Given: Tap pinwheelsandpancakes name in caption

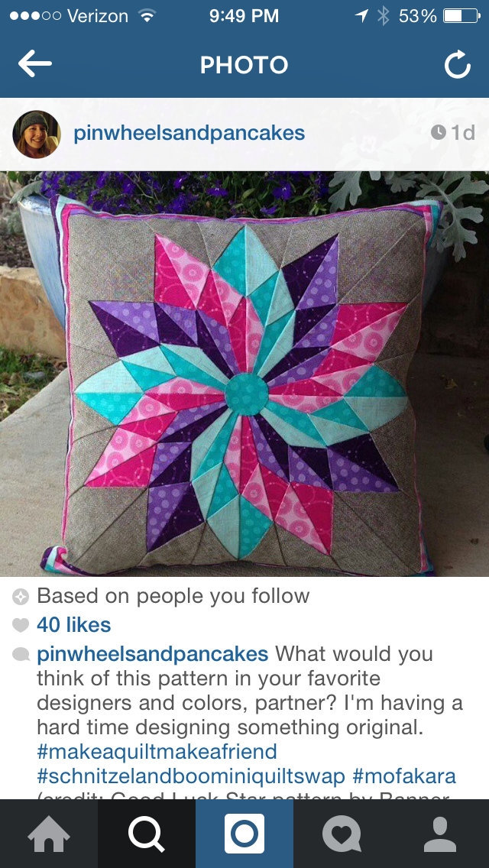Looking at the screenshot, I should pyautogui.click(x=153, y=654).
